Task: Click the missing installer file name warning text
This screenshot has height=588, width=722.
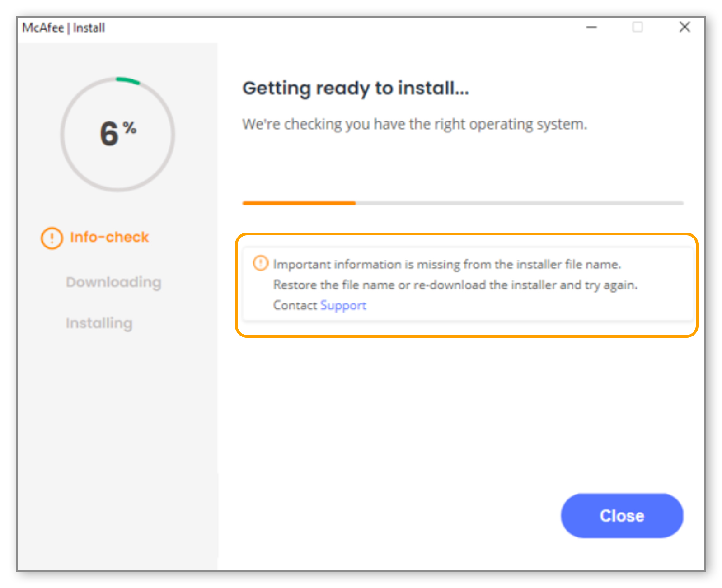Action: [x=447, y=265]
